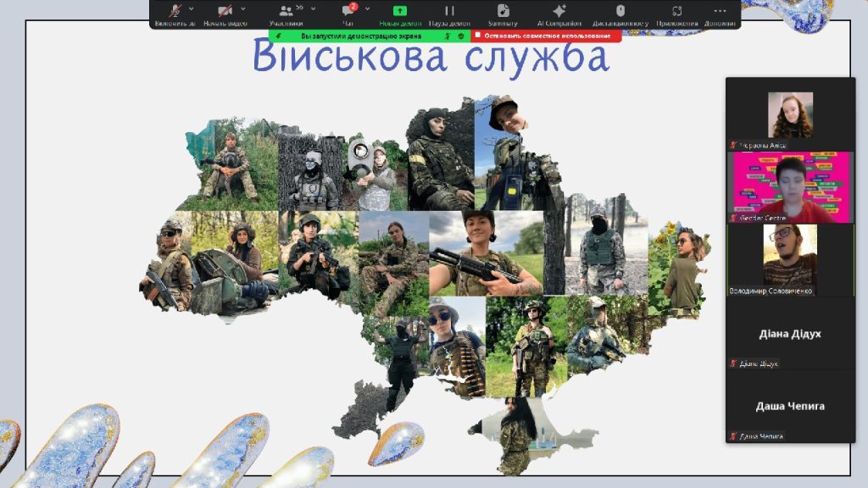
Task: Unmute the microphone in Zoom toolbar
Action: click(x=175, y=10)
